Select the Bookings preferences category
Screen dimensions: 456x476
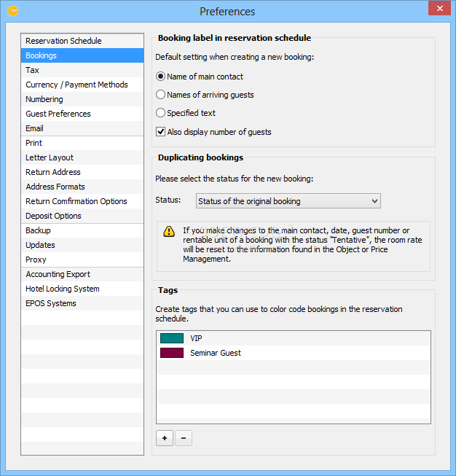pos(82,55)
